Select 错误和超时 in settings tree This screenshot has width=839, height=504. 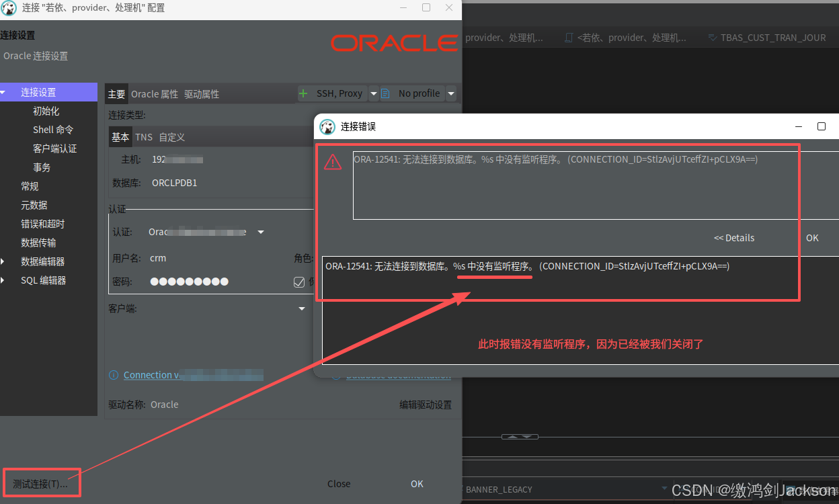coord(43,224)
